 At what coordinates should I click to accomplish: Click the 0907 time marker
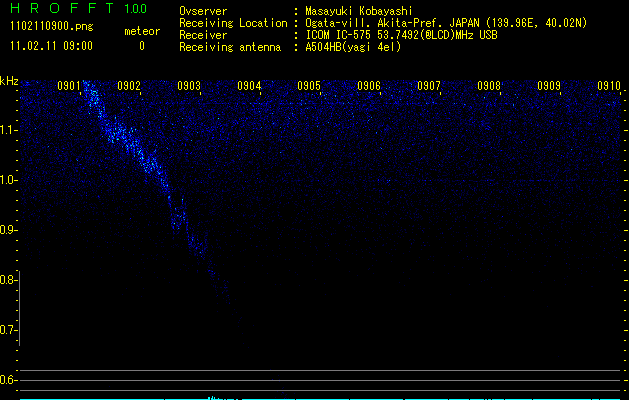[x=428, y=86]
